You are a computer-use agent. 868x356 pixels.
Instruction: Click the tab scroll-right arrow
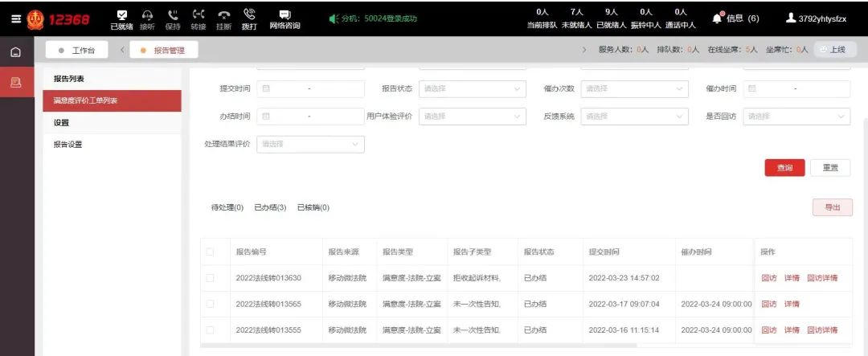click(585, 51)
